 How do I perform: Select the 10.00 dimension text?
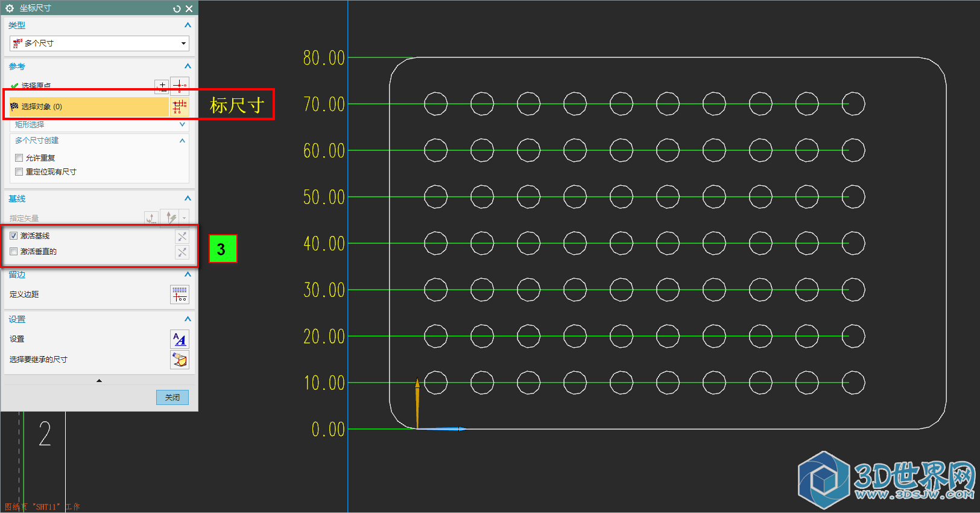(x=324, y=383)
